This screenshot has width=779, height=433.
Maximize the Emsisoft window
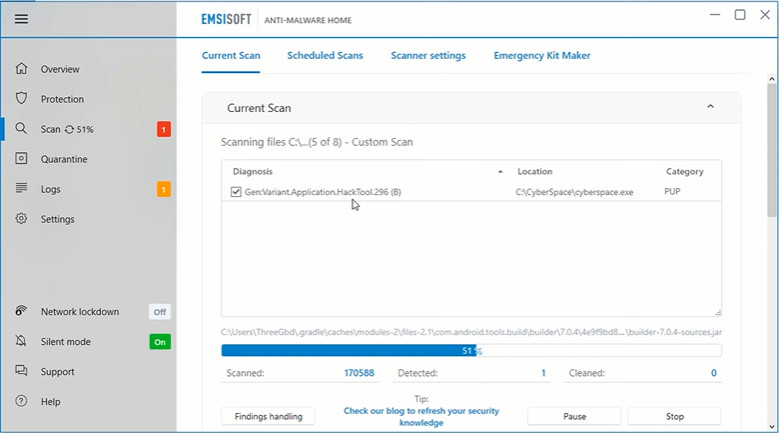(x=740, y=15)
